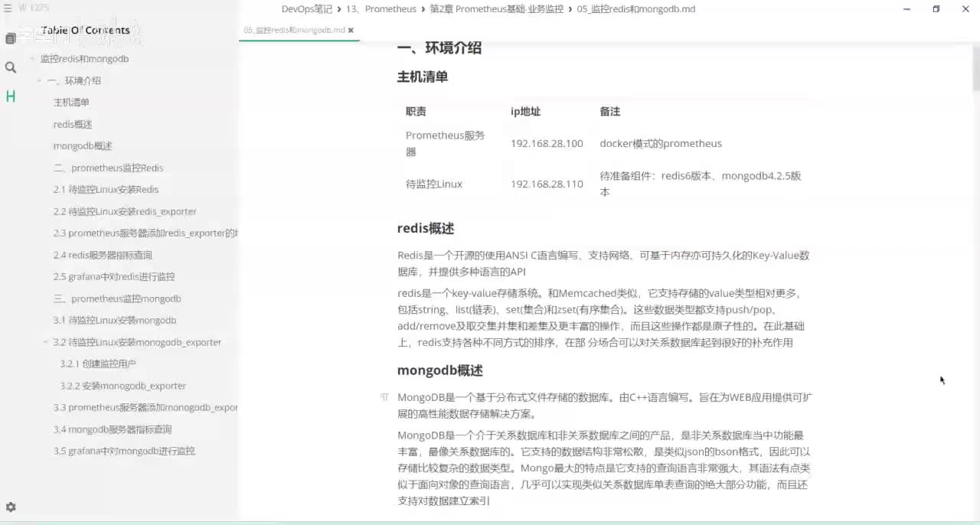Click the mongodb概述 heading in document
980x525 pixels.
pos(440,370)
